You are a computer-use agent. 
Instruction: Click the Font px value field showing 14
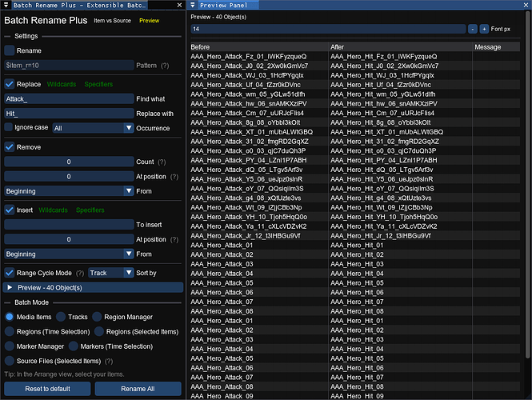point(328,29)
